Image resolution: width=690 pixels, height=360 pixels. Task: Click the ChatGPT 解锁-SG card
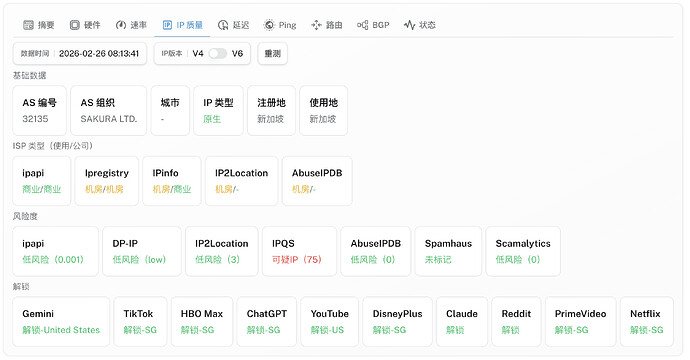267,322
